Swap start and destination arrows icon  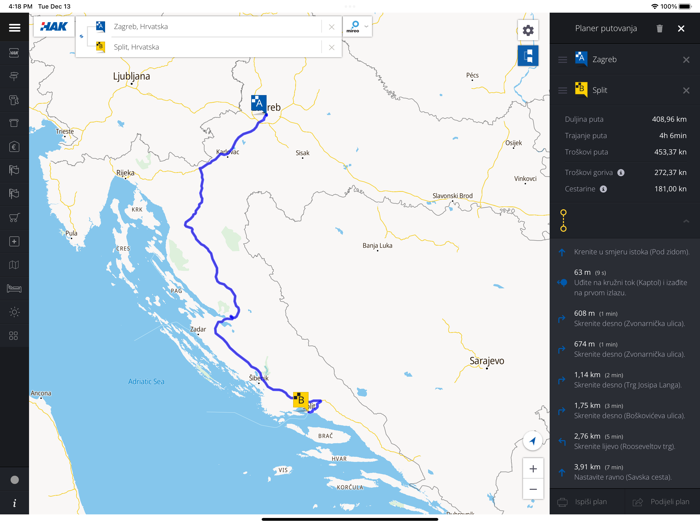[x=81, y=37]
